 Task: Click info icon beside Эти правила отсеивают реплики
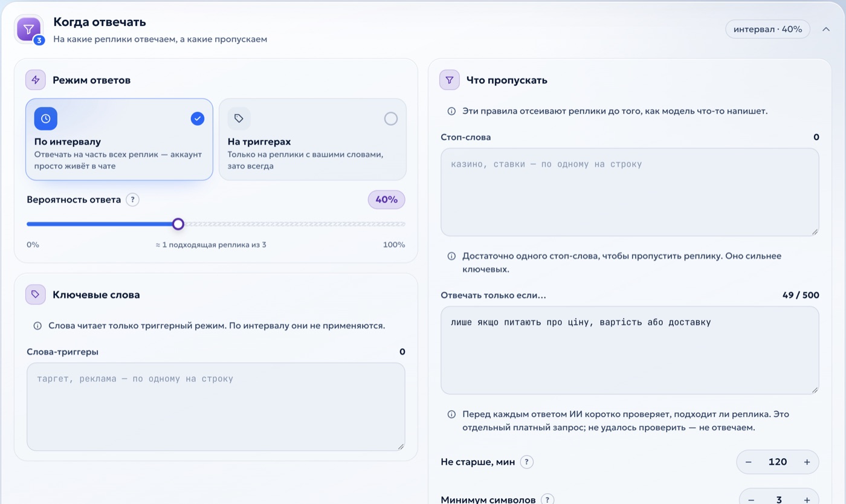point(451,111)
